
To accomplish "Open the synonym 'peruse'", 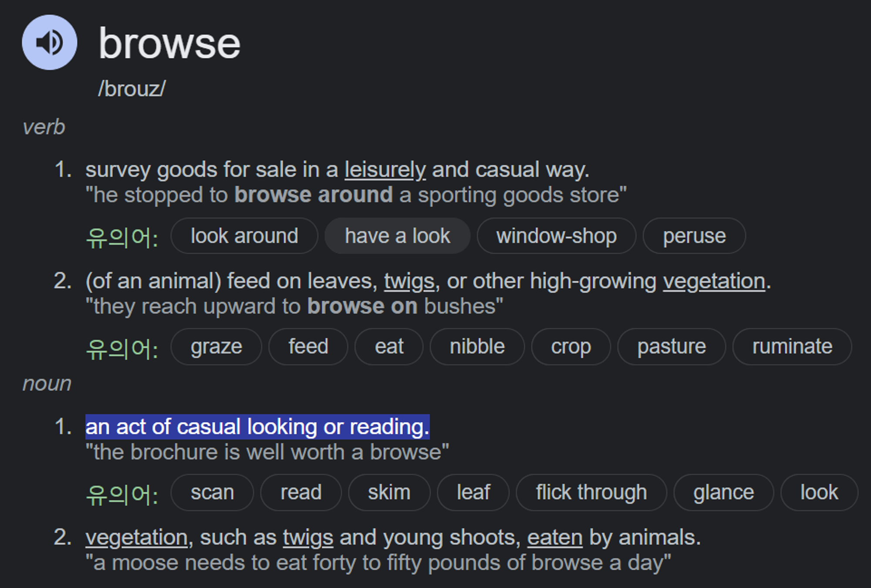I will [694, 236].
